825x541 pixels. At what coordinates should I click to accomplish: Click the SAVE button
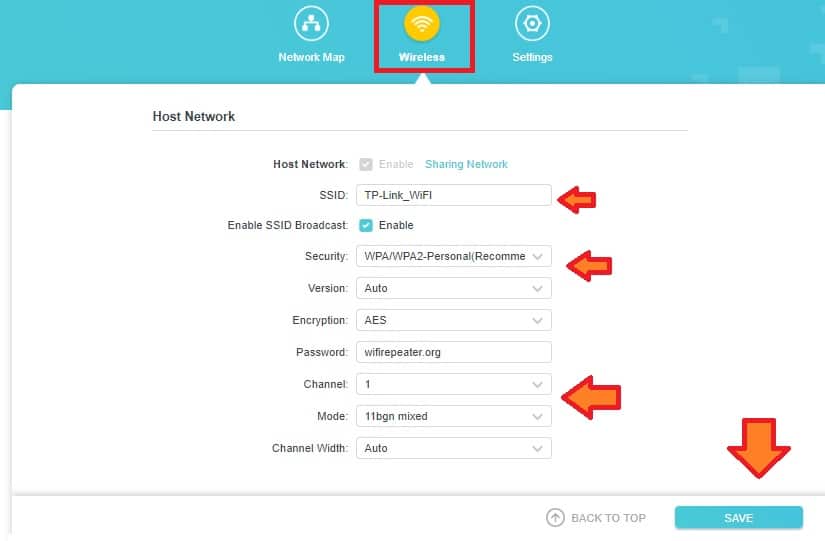pos(738,518)
